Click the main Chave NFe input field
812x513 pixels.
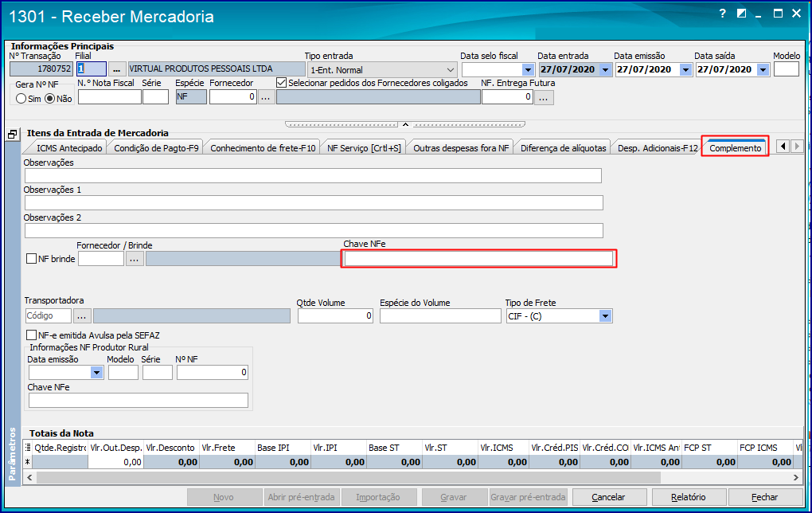478,259
